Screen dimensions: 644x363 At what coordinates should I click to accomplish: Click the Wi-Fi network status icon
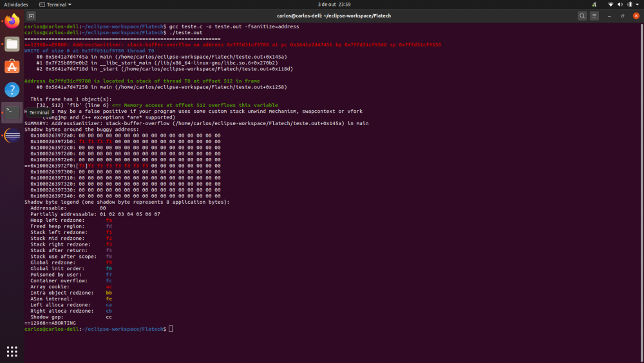tap(611, 5)
